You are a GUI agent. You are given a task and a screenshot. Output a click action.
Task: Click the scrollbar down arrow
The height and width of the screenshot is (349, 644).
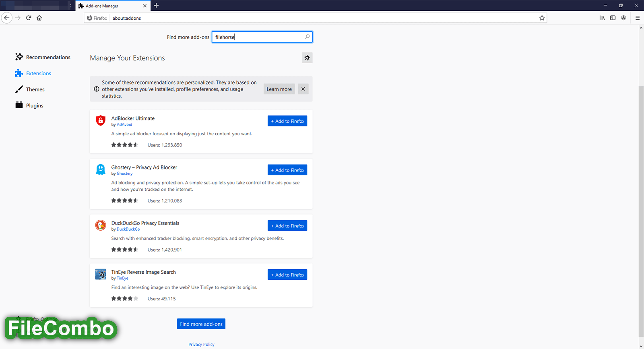pyautogui.click(x=641, y=346)
